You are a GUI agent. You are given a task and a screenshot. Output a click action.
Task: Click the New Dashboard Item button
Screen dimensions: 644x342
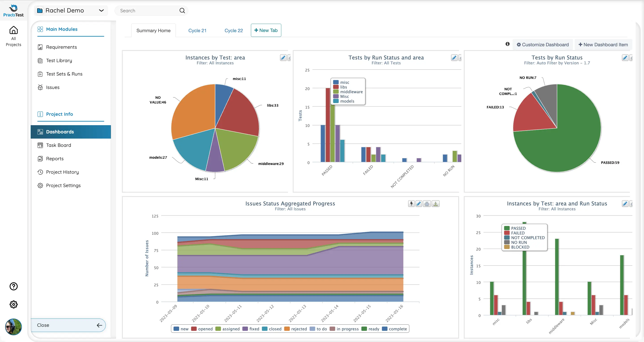(603, 44)
